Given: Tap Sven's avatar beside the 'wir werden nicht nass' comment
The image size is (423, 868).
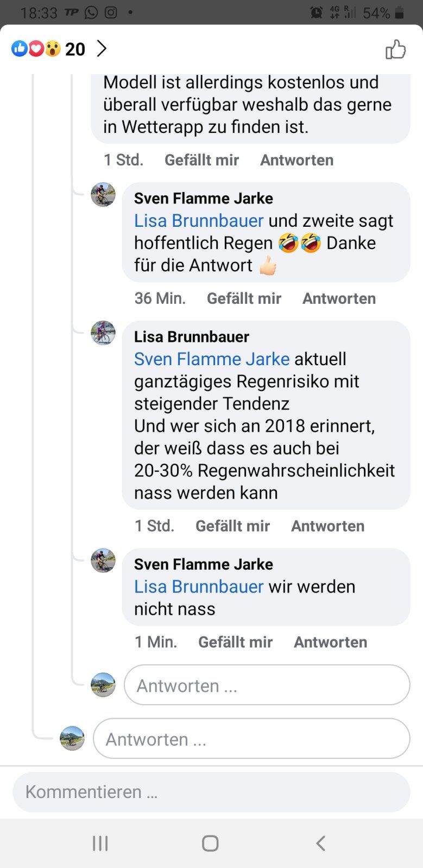Looking at the screenshot, I should pyautogui.click(x=103, y=560).
